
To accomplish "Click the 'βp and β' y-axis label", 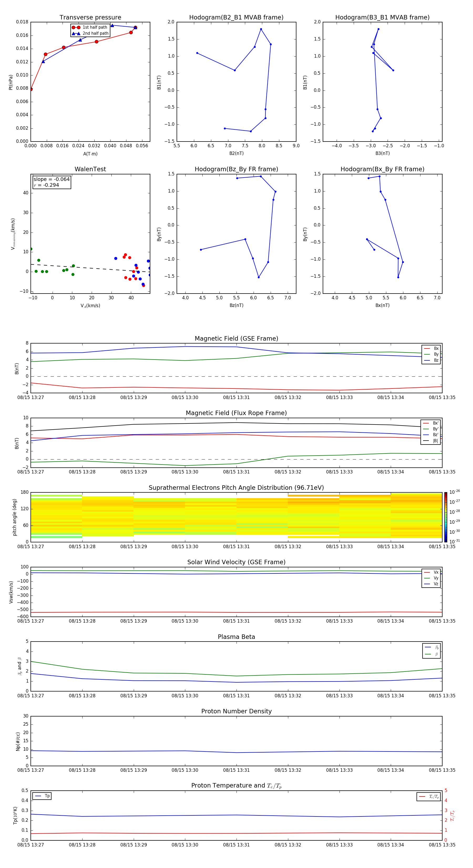I will (19, 666).
